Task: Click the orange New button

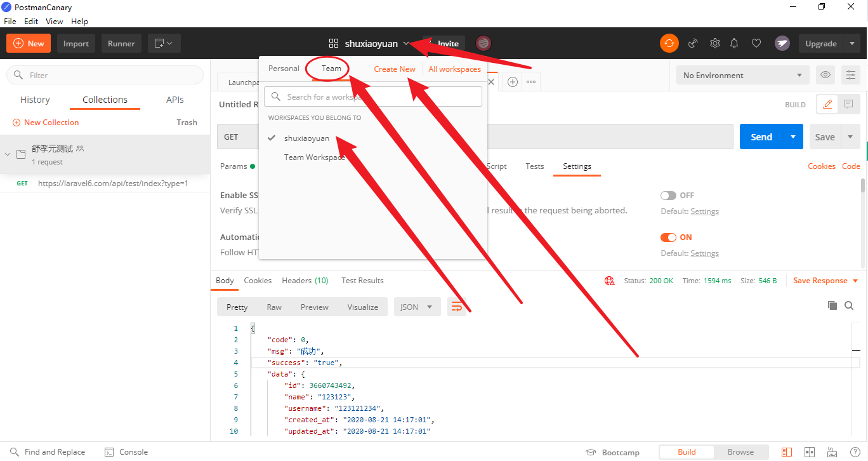Action: tap(29, 43)
